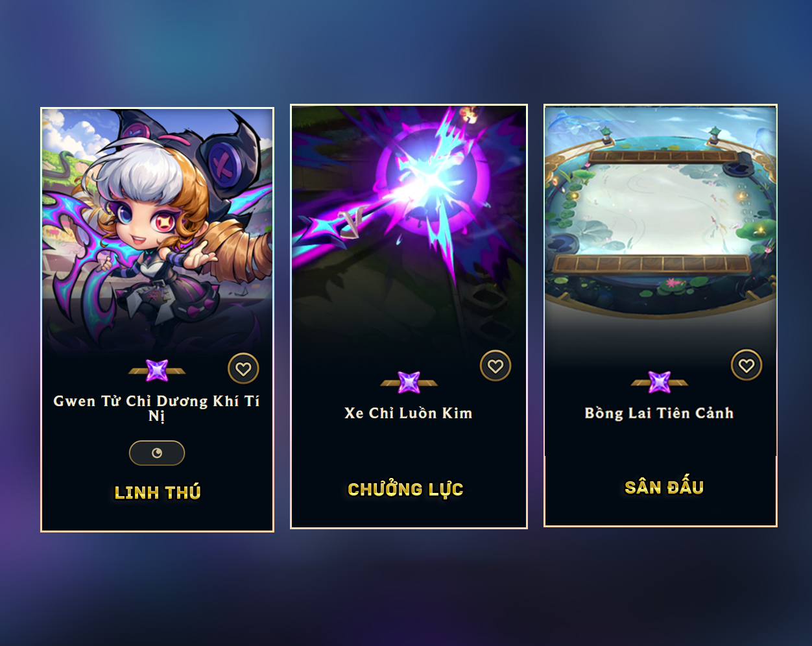The width and height of the screenshot is (812, 646).
Task: Favorite the Bồng Lai Tiên Cảnh arena
Action: click(x=746, y=365)
